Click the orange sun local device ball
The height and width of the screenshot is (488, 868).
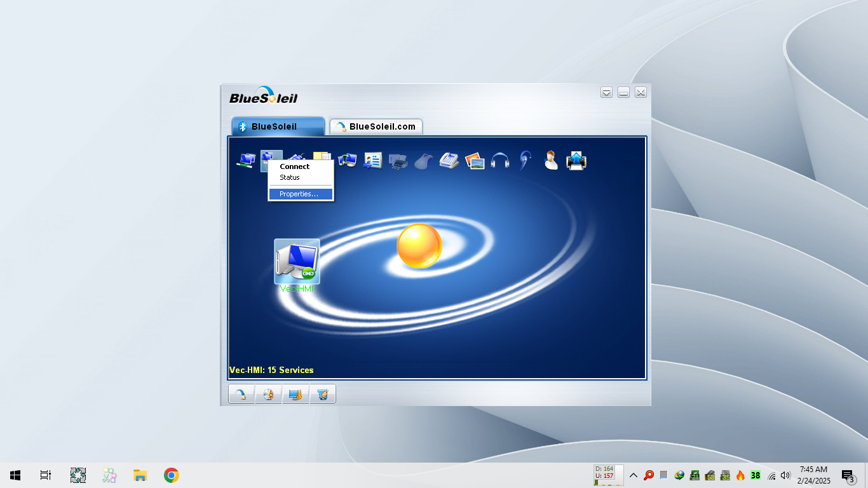(x=419, y=246)
